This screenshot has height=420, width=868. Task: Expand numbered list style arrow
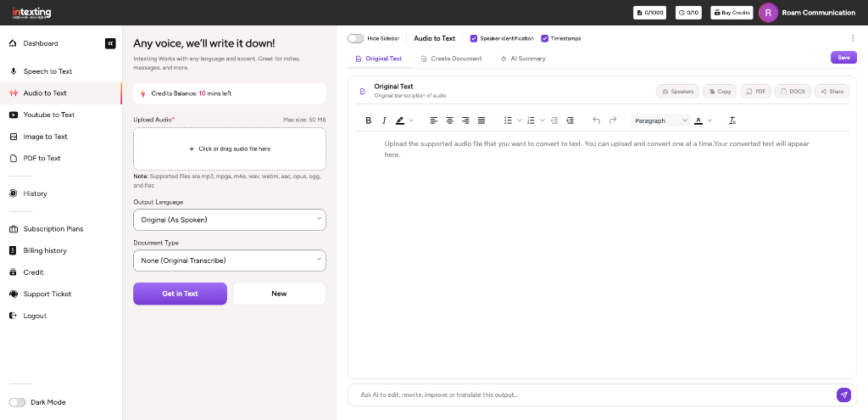[542, 120]
